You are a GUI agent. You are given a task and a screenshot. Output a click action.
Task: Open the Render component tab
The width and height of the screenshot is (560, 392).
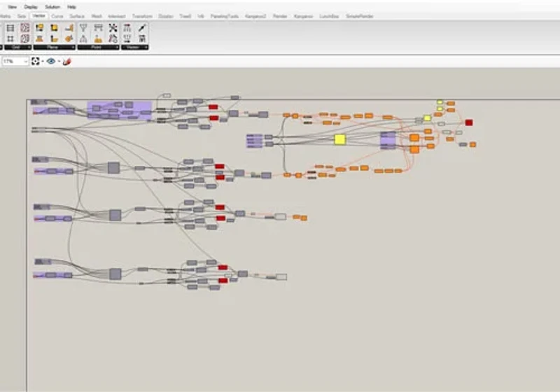point(279,16)
